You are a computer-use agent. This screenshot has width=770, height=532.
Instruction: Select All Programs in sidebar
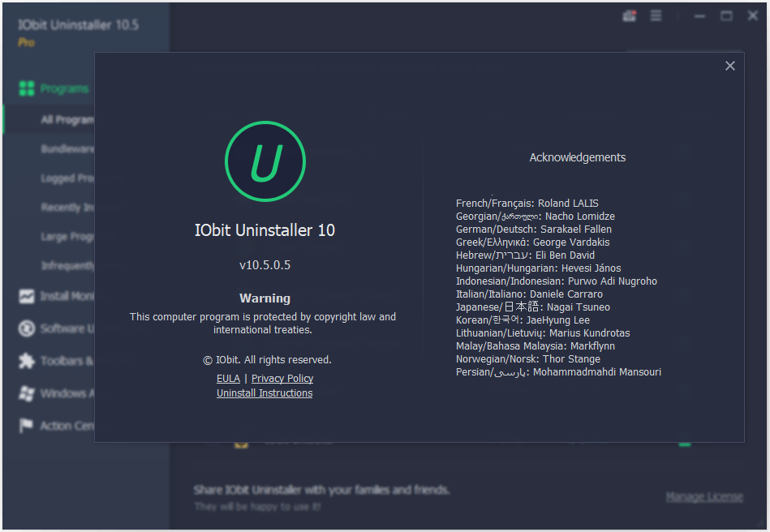(x=68, y=120)
